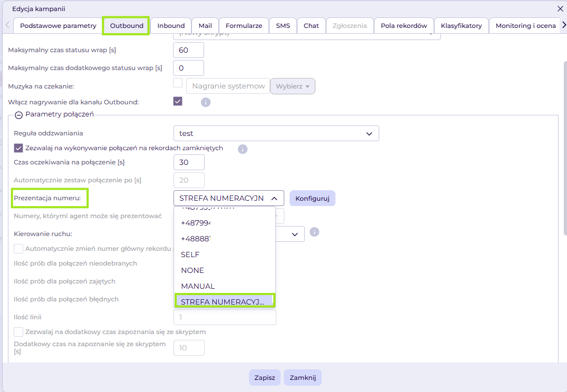Open the Formularze tab
Screen dimensions: 567x392
click(244, 26)
